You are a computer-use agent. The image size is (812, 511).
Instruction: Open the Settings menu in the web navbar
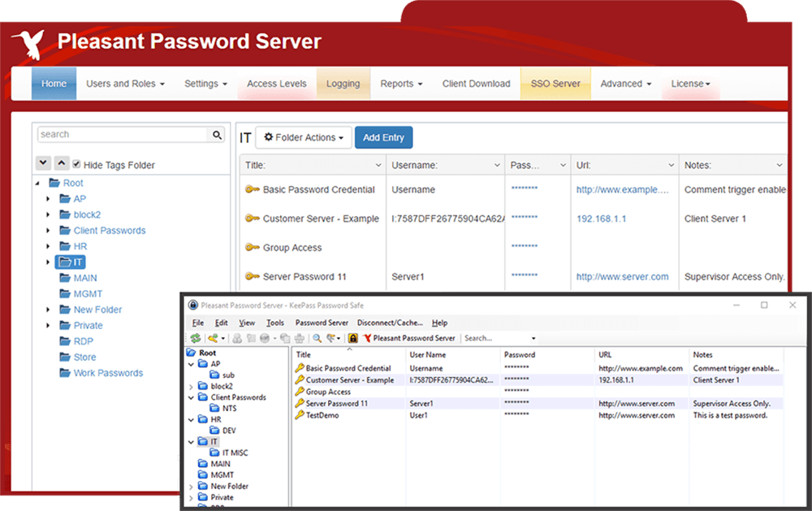click(x=205, y=84)
